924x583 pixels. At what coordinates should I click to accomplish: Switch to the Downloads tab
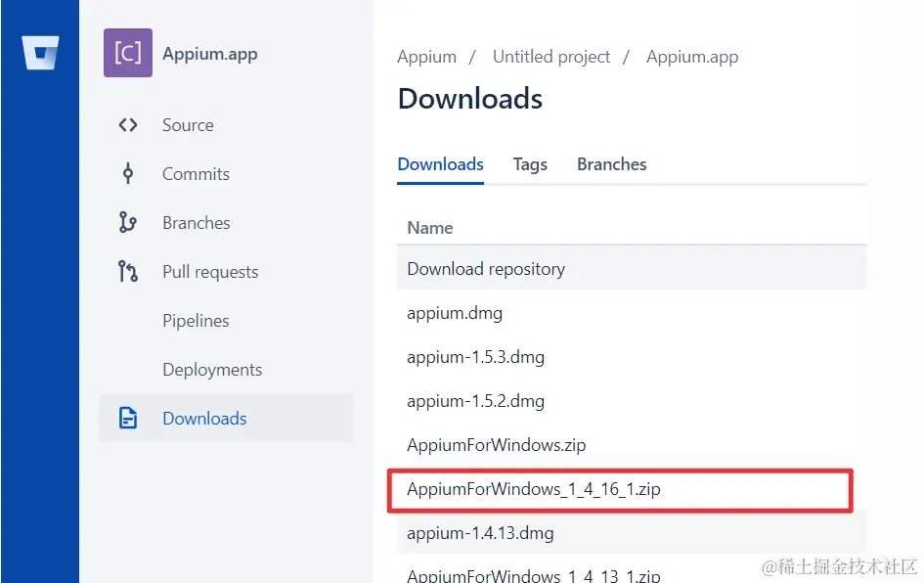pos(441,164)
